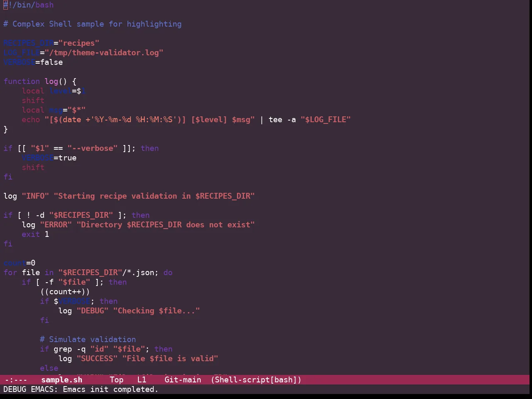This screenshot has width=532, height=399.
Task: Click the 'echo' command in log function
Action: [x=31, y=120]
